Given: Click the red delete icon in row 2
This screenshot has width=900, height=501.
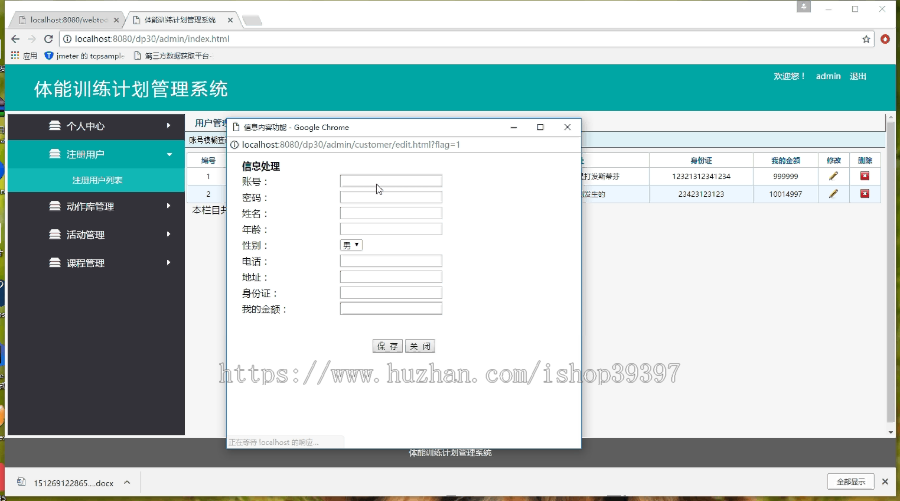Looking at the screenshot, I should coord(864,194).
